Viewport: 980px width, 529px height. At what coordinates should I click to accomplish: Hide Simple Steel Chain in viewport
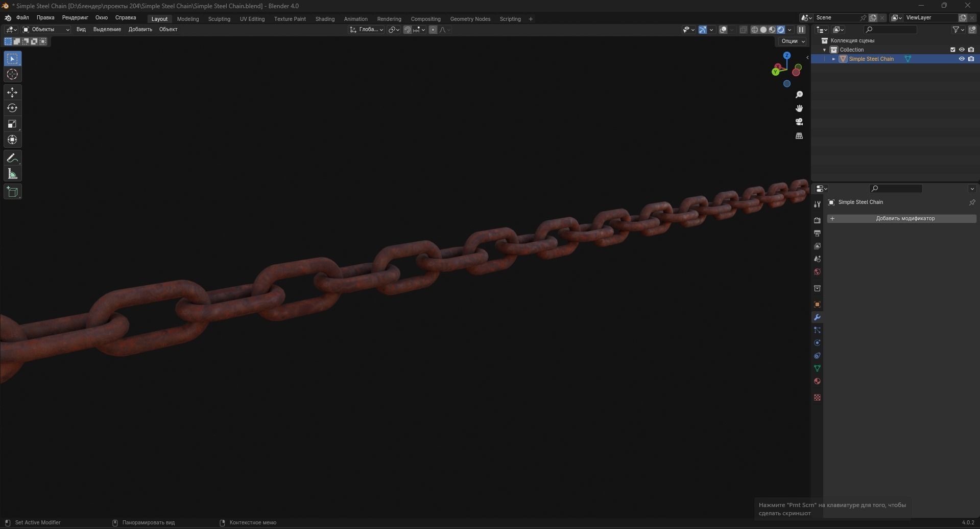click(962, 59)
